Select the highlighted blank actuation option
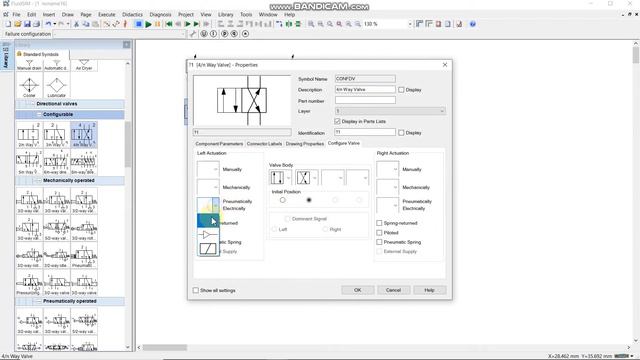Screen dimensions: 640x360 tap(208, 220)
